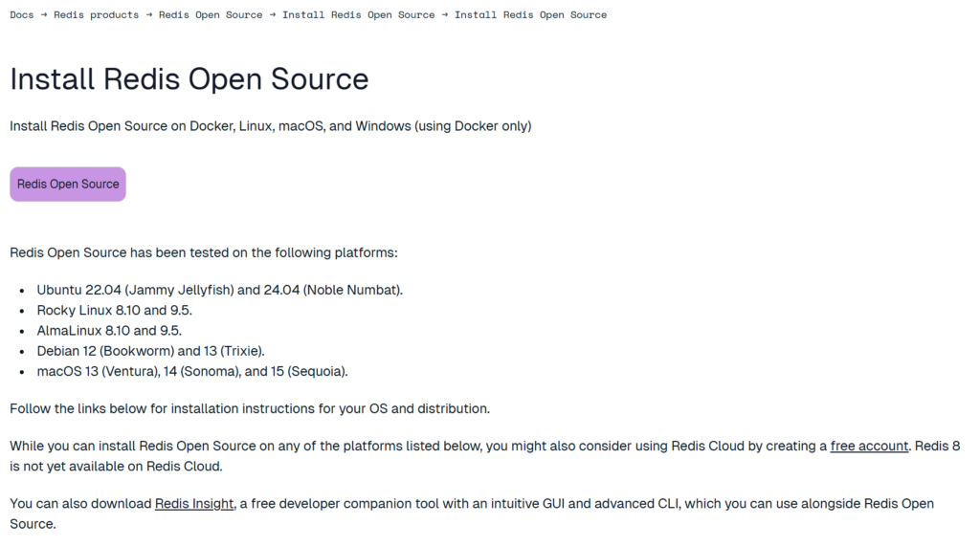Click the Ubuntu 22.04 list item
This screenshot has width=980, height=546.
point(219,290)
